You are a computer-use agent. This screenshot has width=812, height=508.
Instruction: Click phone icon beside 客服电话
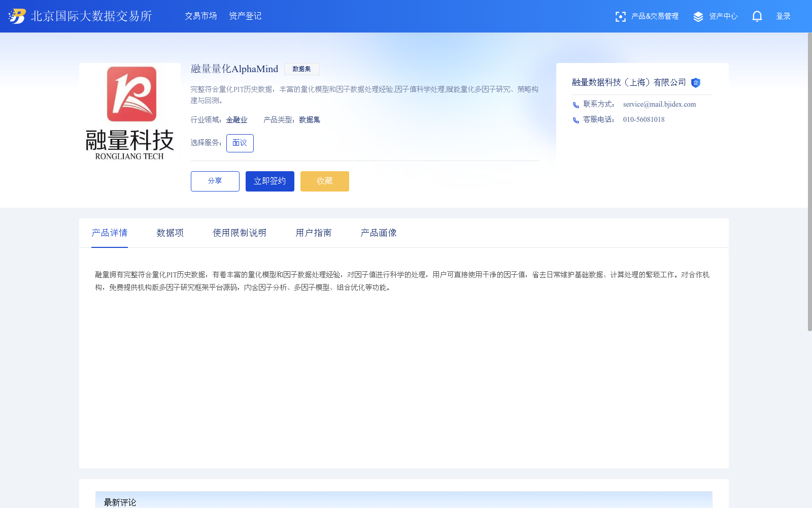click(x=576, y=120)
